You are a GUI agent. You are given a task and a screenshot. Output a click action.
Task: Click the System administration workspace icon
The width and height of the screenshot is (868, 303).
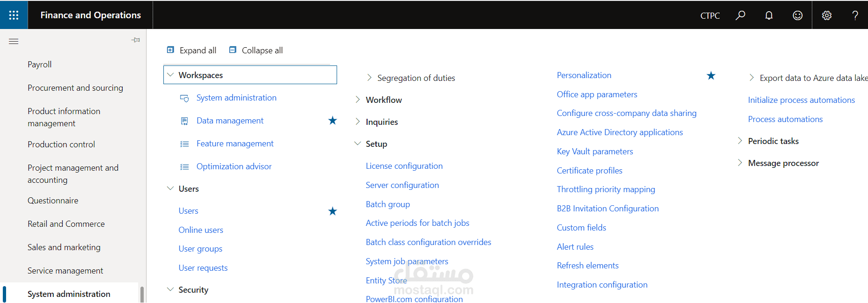pyautogui.click(x=184, y=98)
